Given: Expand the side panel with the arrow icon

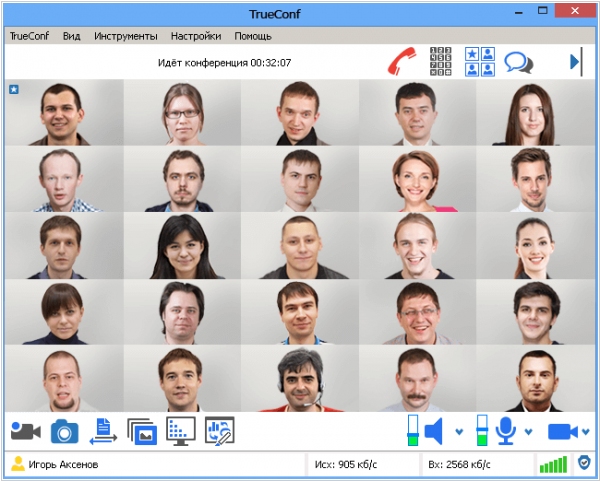Looking at the screenshot, I should point(576,62).
